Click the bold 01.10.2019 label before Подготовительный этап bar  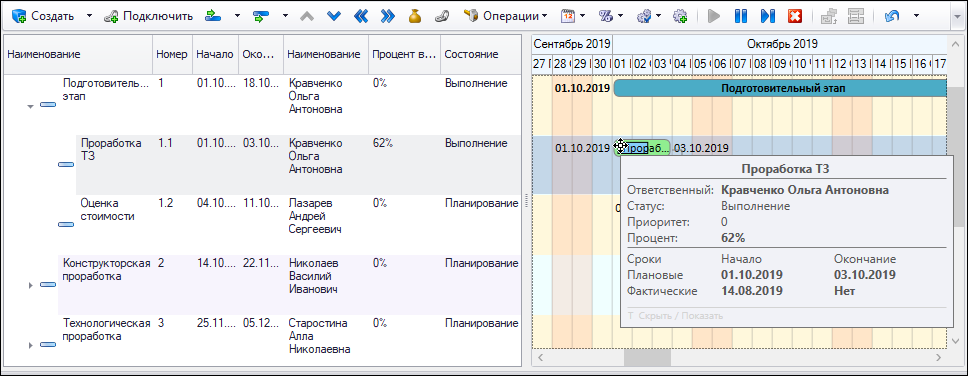[582, 88]
